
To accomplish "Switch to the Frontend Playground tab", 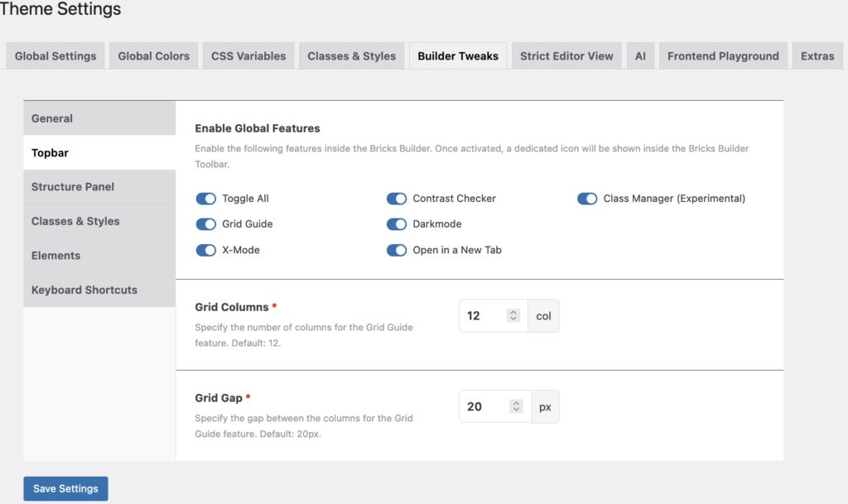I will click(722, 55).
